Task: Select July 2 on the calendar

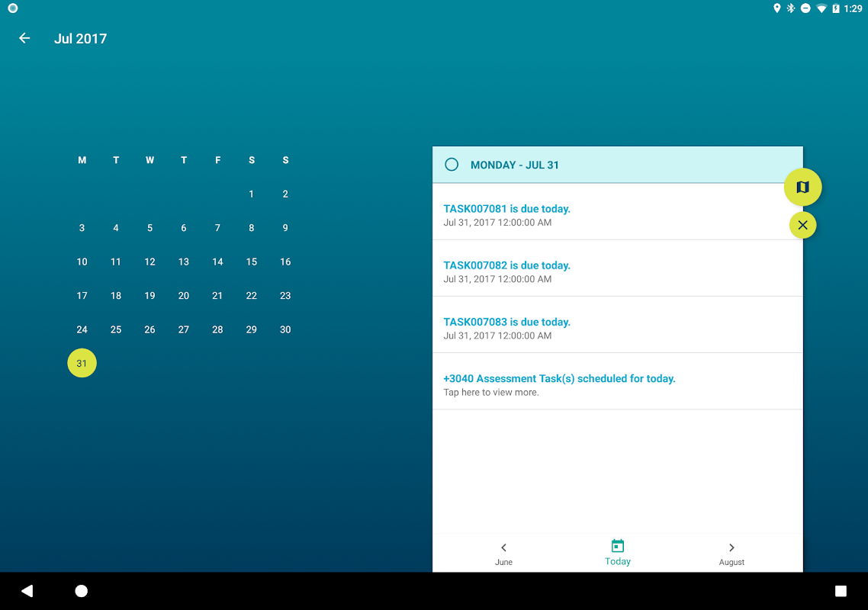Action: [x=285, y=194]
